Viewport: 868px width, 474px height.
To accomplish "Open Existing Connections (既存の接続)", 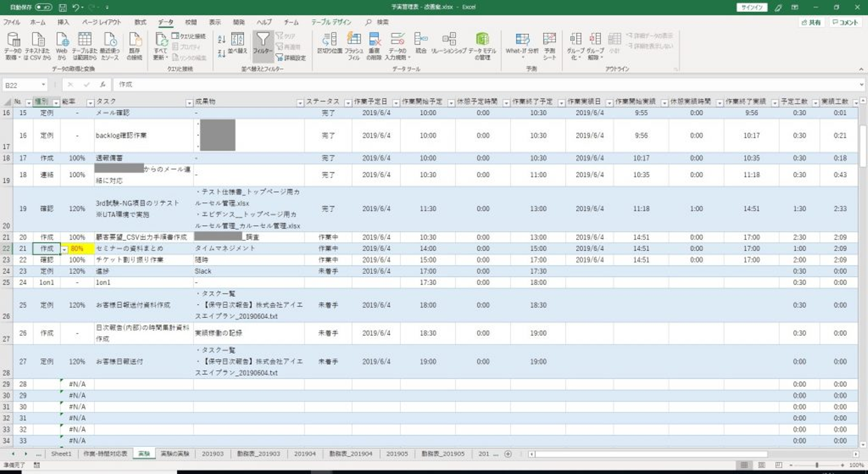I will (x=135, y=46).
